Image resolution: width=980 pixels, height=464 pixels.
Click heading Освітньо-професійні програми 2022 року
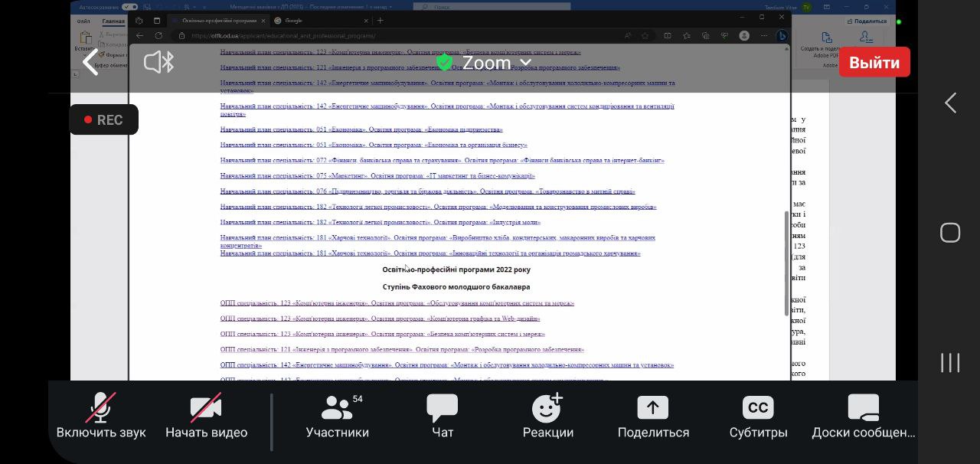[456, 270]
